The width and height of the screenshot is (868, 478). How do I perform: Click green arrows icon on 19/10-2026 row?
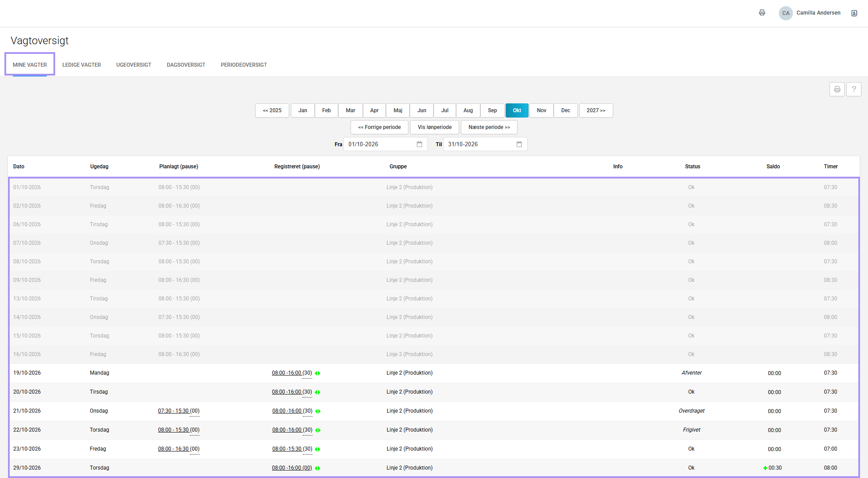pyautogui.click(x=317, y=373)
